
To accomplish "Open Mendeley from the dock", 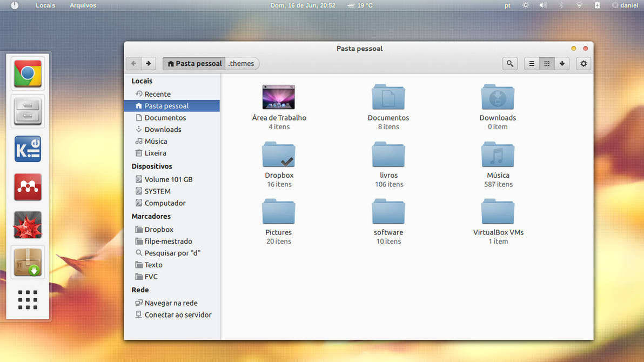I will coord(28,187).
